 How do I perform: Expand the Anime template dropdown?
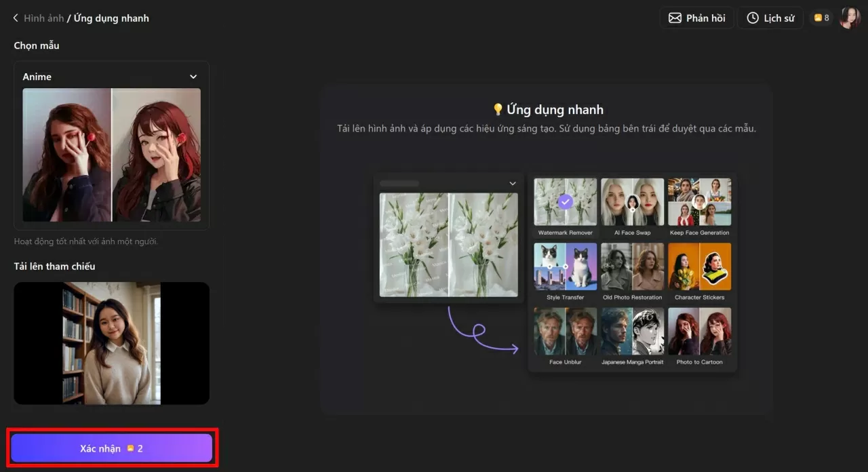click(111, 77)
